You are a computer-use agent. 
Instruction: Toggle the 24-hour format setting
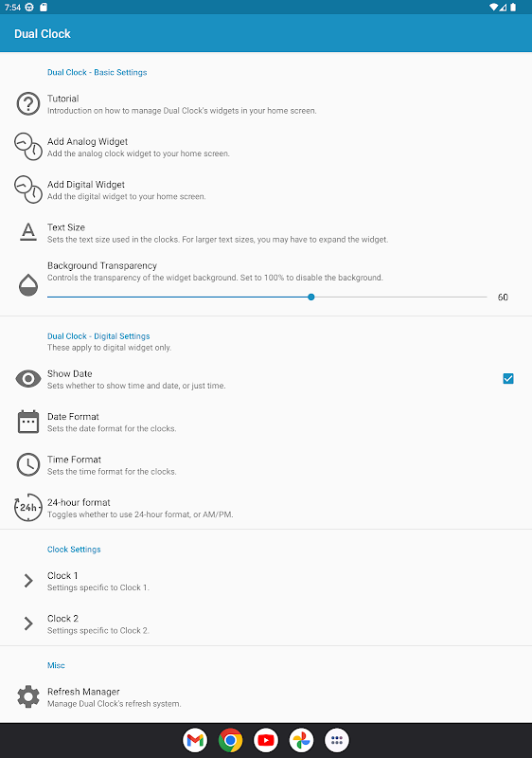click(266, 508)
